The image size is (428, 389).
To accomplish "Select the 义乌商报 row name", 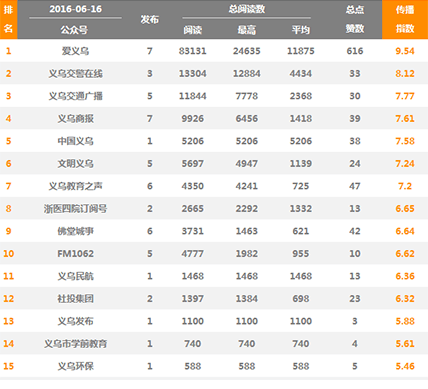I will pyautogui.click(x=75, y=118).
